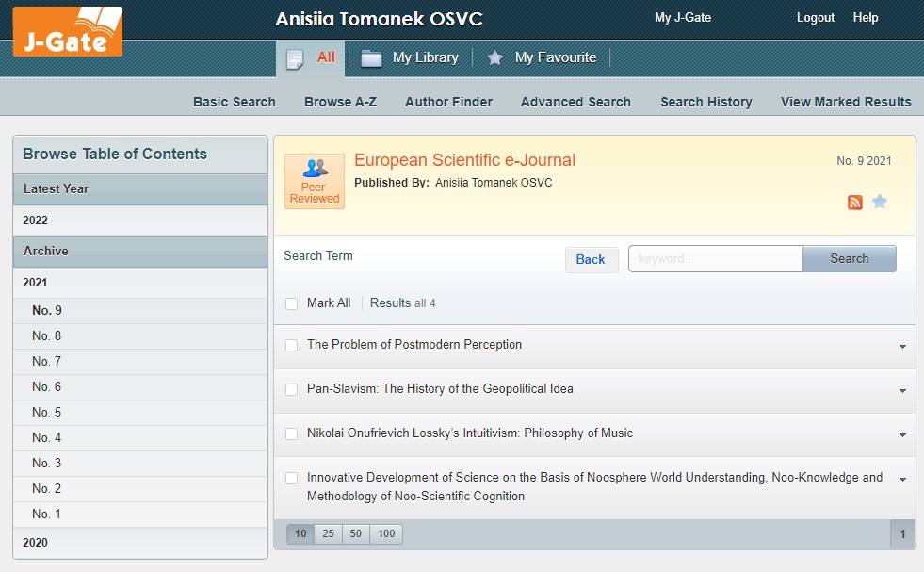Image resolution: width=924 pixels, height=572 pixels.
Task: Click the Search button
Action: (x=849, y=258)
